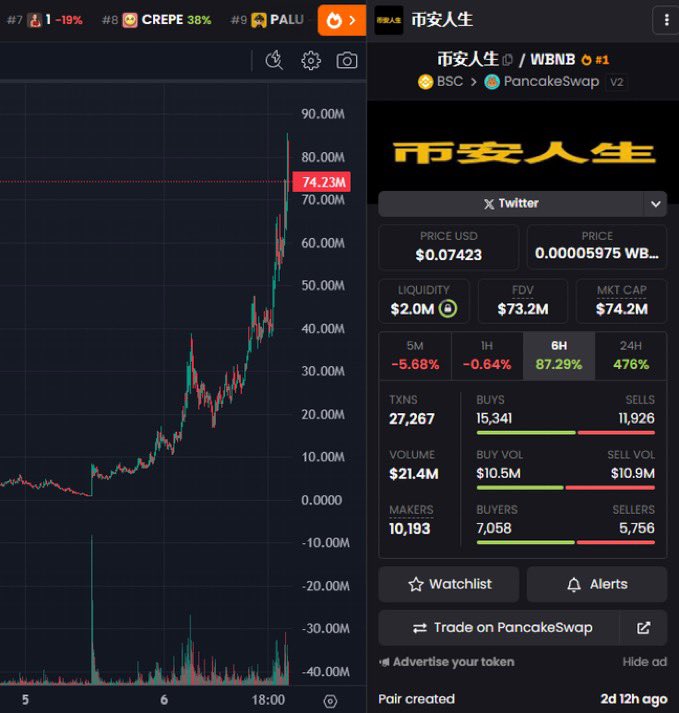679x713 pixels.
Task: Click the MKT CAP $74.2M box
Action: [x=622, y=301]
